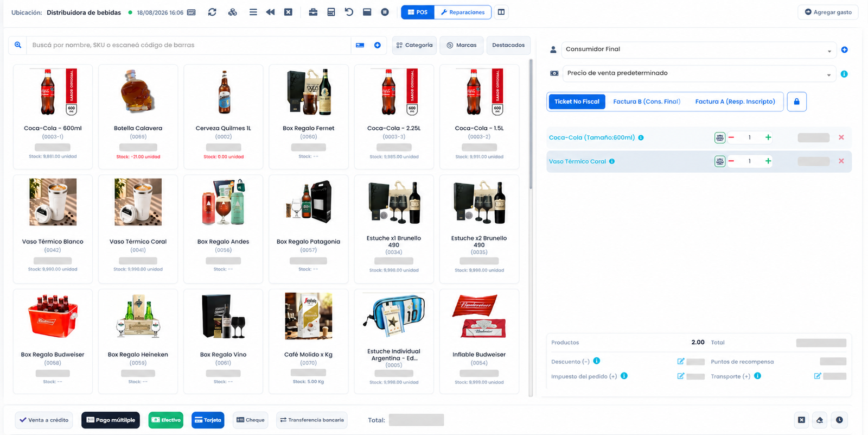This screenshot has width=868, height=435.
Task: Add Café Molido x Kg product
Action: (309, 342)
